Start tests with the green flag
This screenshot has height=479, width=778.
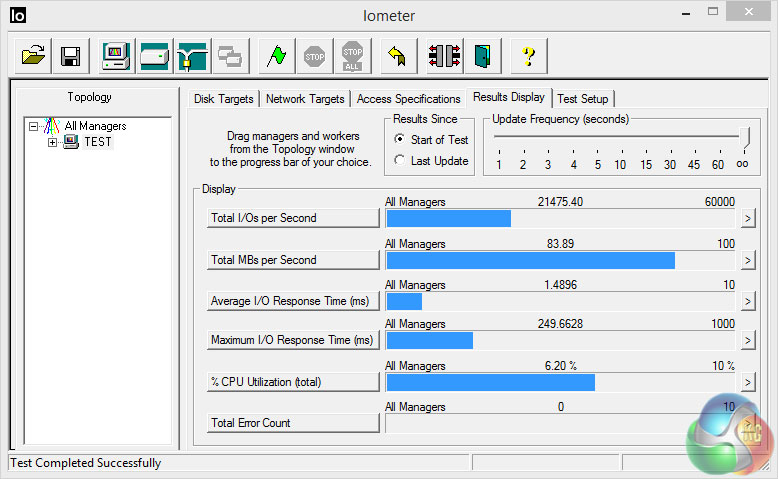click(277, 56)
